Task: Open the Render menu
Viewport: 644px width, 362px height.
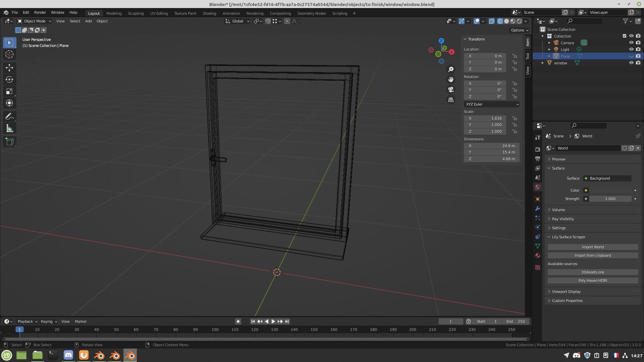Action: click(x=40, y=12)
